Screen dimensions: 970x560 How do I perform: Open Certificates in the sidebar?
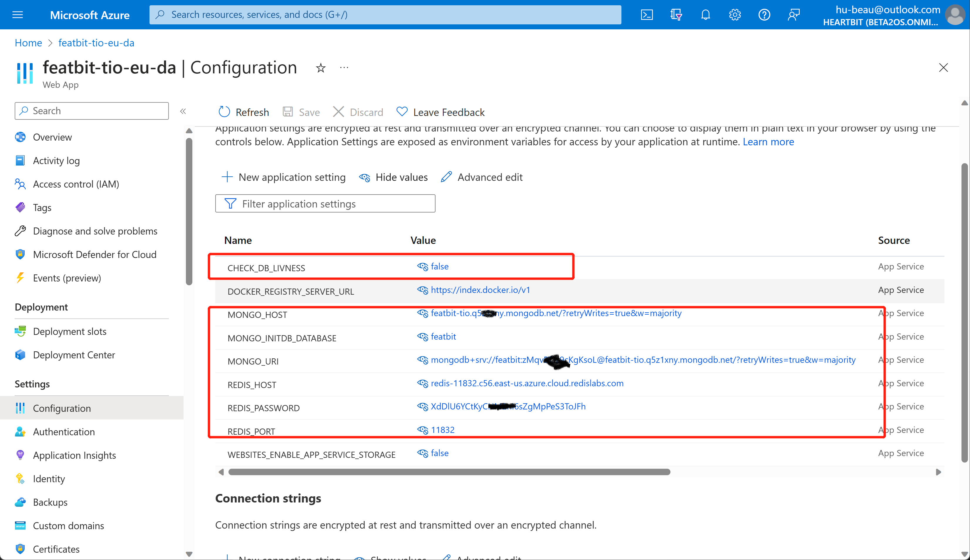pyautogui.click(x=56, y=549)
